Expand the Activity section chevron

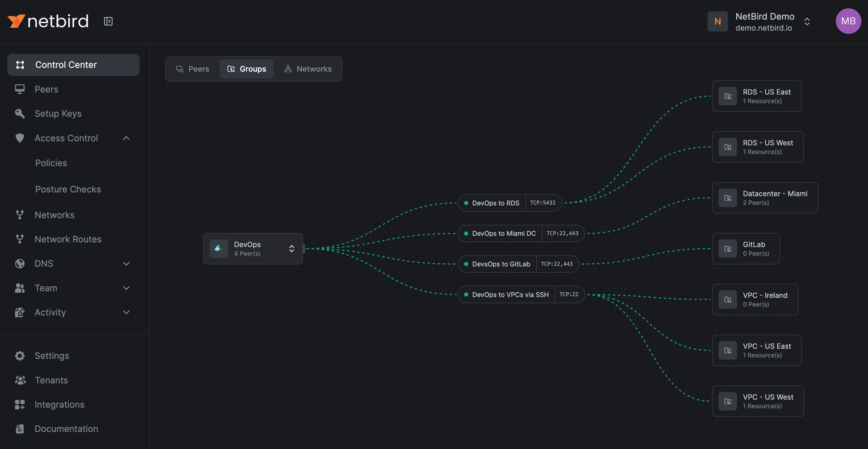(x=126, y=312)
